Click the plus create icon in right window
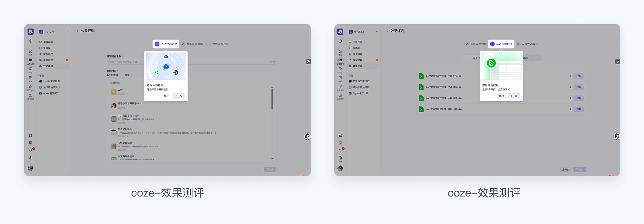 pos(340,41)
